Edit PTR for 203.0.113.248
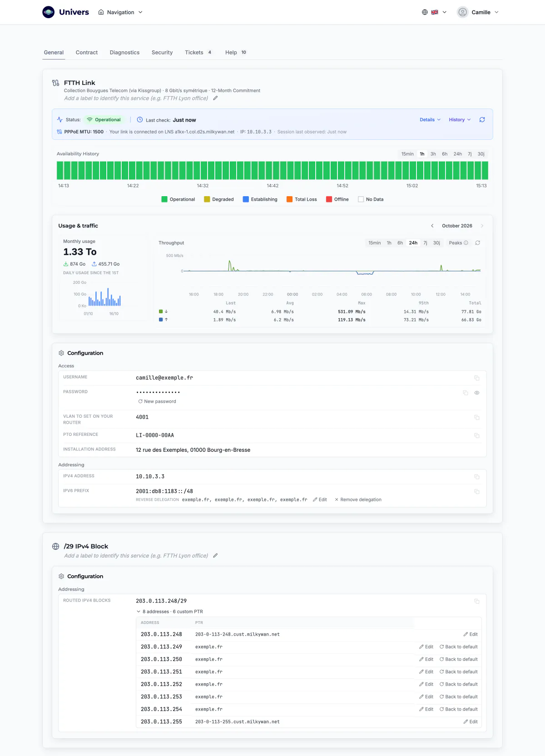545x756 pixels. (471, 634)
